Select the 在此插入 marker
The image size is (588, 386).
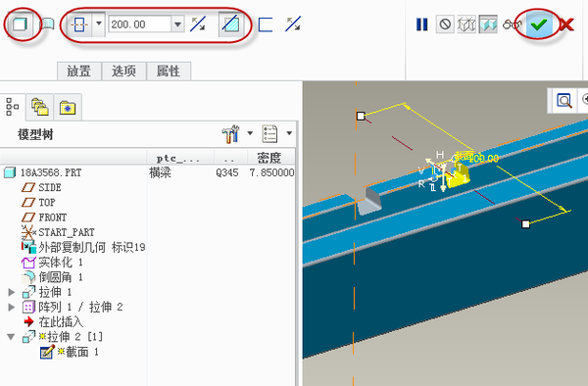[61, 322]
